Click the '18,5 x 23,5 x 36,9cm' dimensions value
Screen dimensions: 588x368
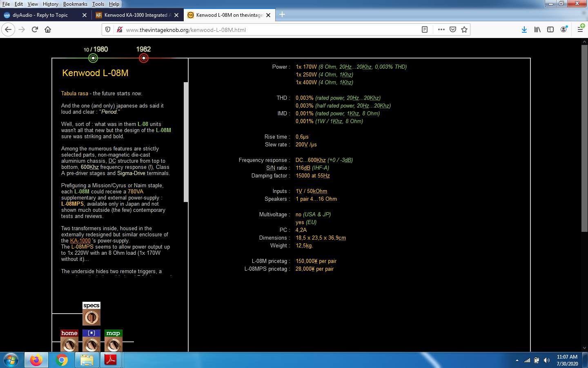point(321,238)
